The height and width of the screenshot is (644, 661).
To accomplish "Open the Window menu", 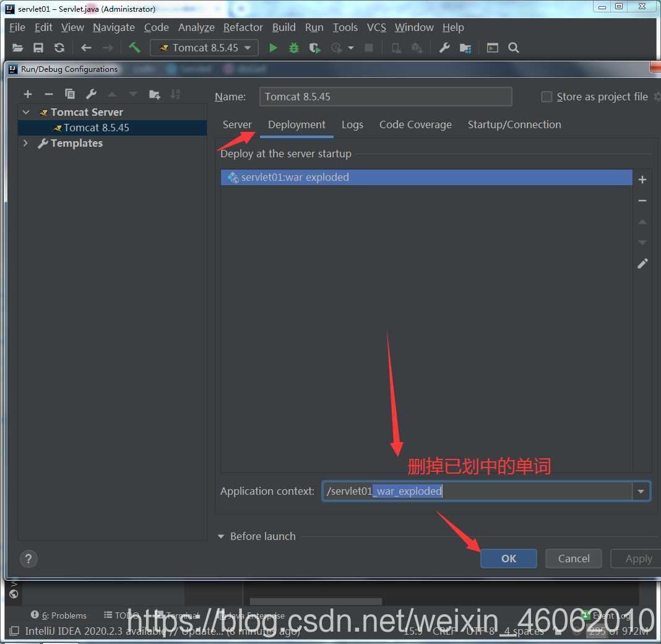I will pyautogui.click(x=414, y=27).
